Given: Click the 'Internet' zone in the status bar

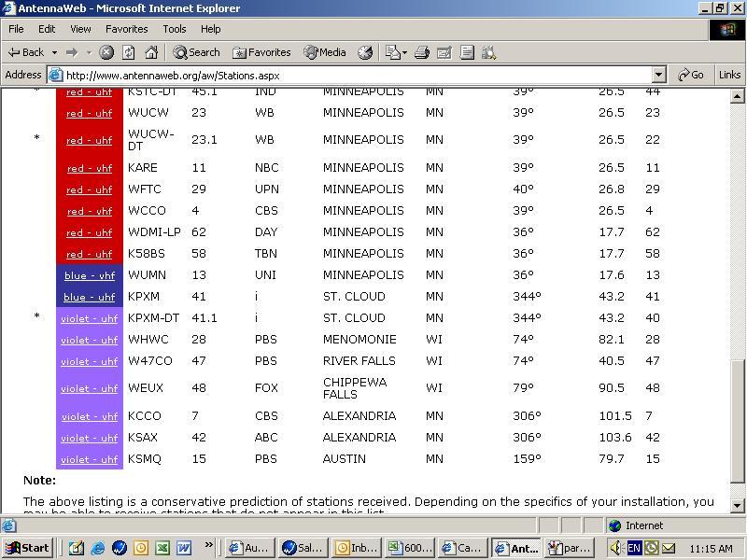Looking at the screenshot, I should click(x=636, y=525).
